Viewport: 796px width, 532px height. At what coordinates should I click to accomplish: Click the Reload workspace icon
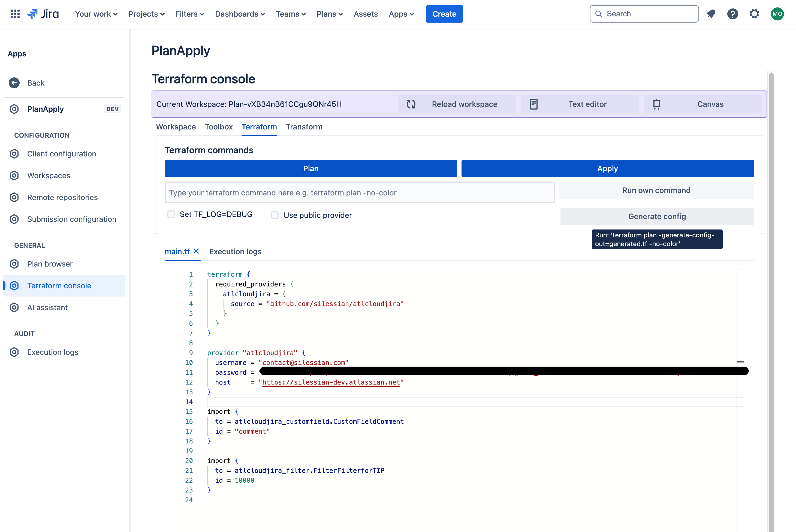pos(411,104)
